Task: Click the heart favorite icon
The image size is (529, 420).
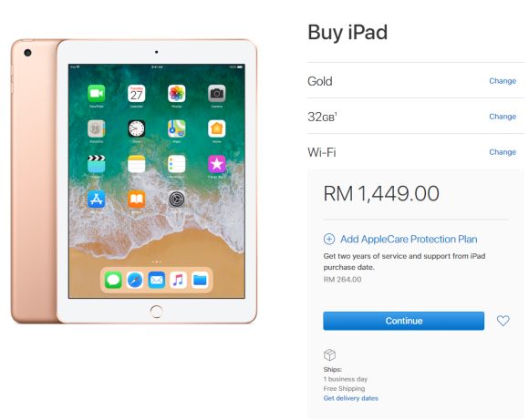Action: 503,321
